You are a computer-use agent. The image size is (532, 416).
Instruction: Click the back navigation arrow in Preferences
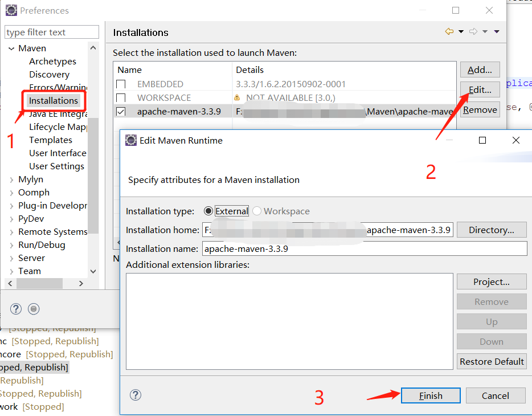(x=449, y=31)
